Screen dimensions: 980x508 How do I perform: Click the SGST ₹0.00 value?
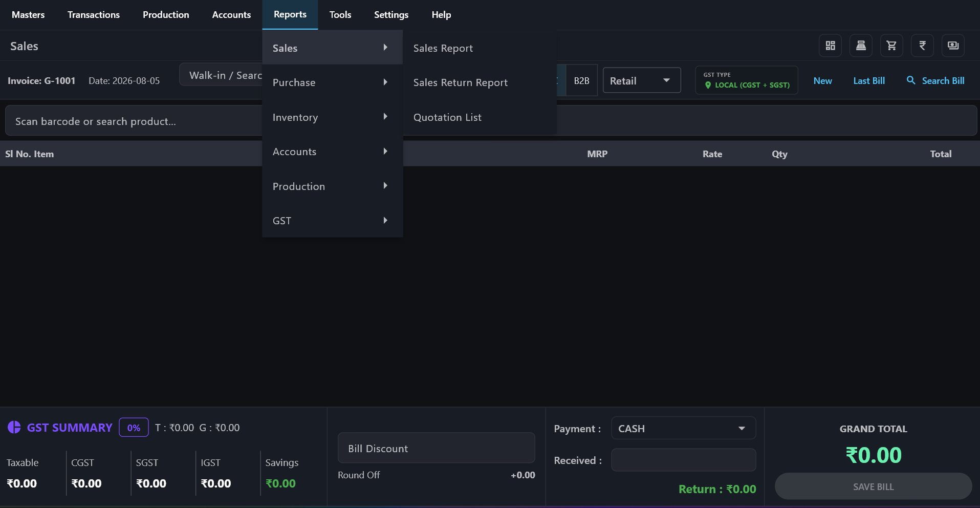[x=151, y=483]
